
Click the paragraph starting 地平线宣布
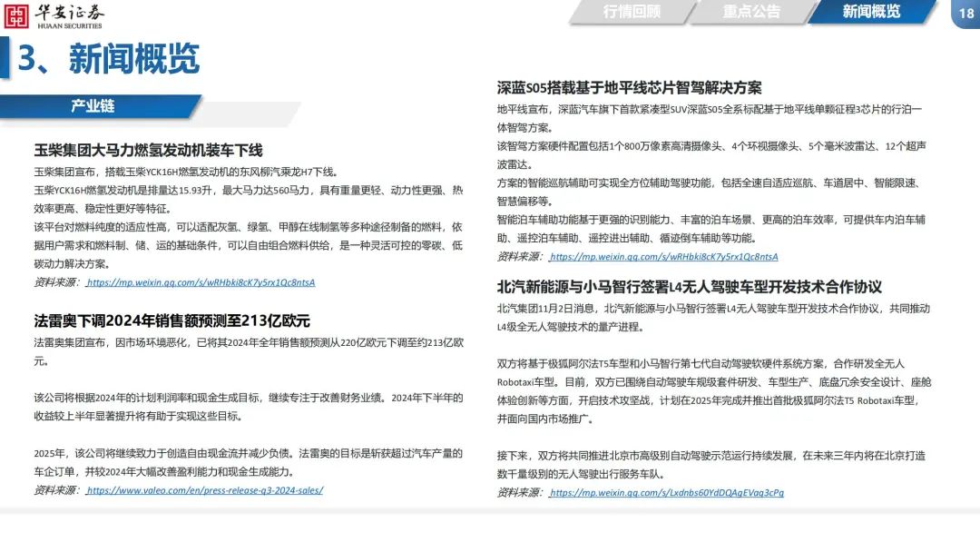click(x=710, y=119)
